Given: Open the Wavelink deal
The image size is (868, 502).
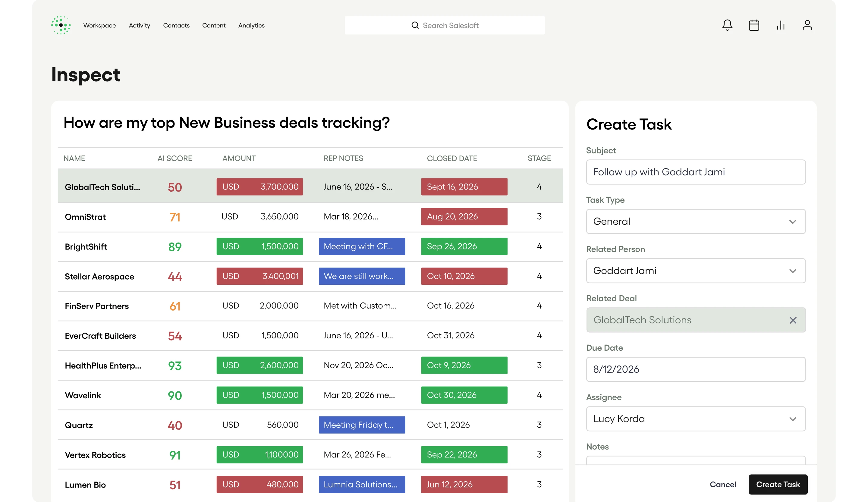Looking at the screenshot, I should coord(83,395).
